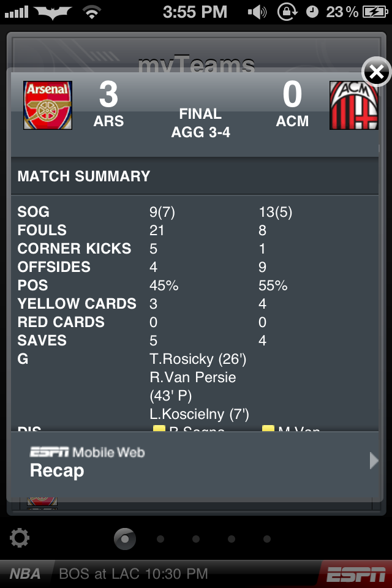This screenshot has width=392, height=588.
Task: Tap the MATCH SUMMARY header
Action: (x=84, y=176)
